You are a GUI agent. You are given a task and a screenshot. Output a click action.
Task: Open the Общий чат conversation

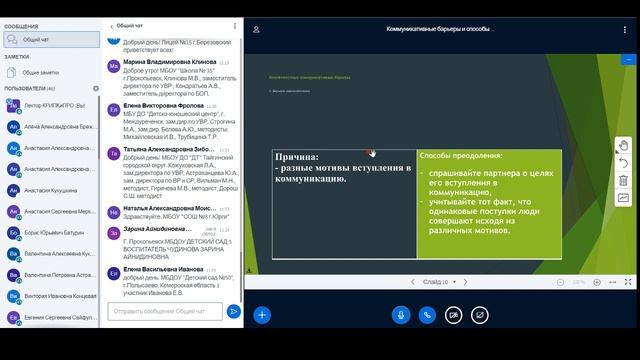[x=51, y=40]
